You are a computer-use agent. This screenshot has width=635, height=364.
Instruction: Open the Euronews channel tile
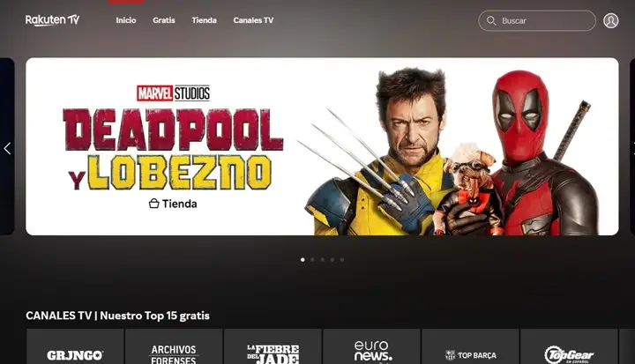coord(371,346)
